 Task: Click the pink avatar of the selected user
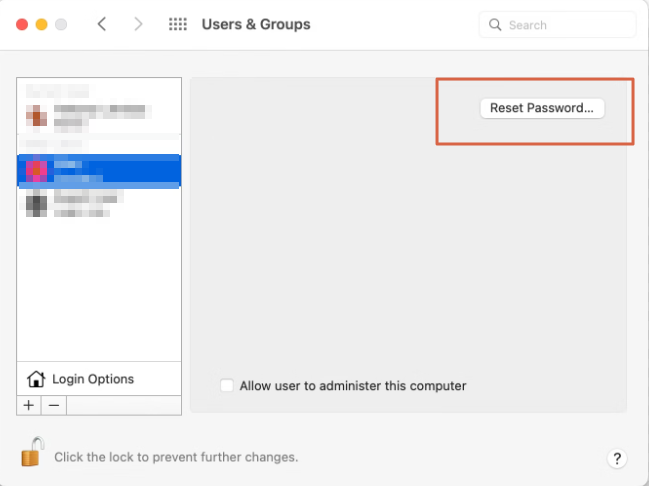point(36,171)
